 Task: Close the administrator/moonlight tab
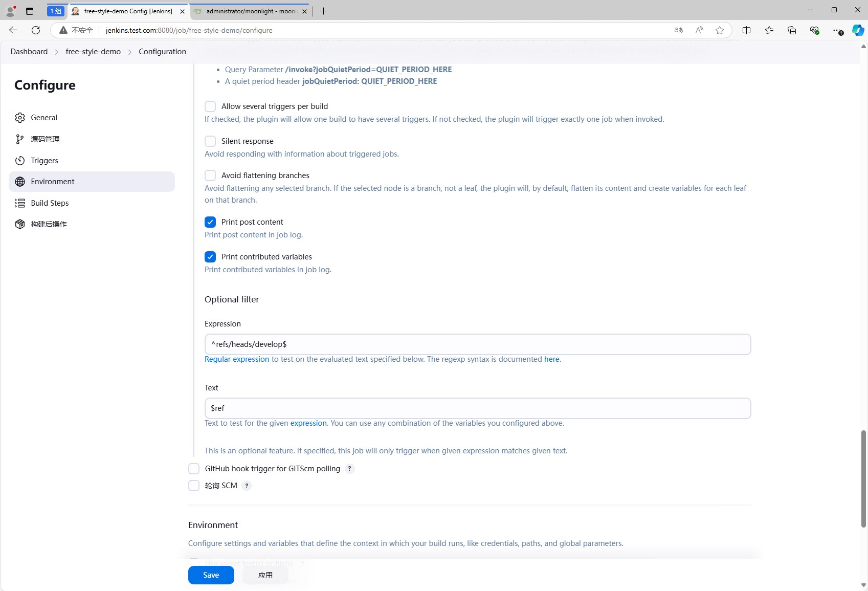(x=304, y=11)
